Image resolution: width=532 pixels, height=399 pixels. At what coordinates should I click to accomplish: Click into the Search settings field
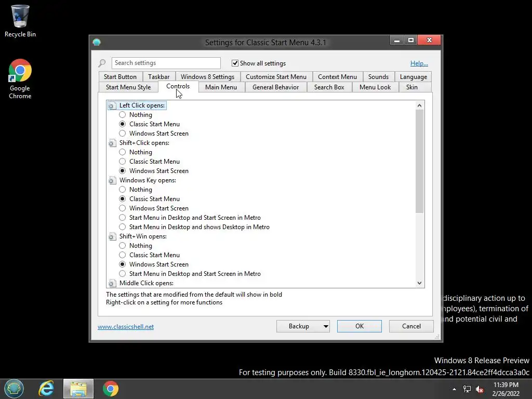[166, 63]
